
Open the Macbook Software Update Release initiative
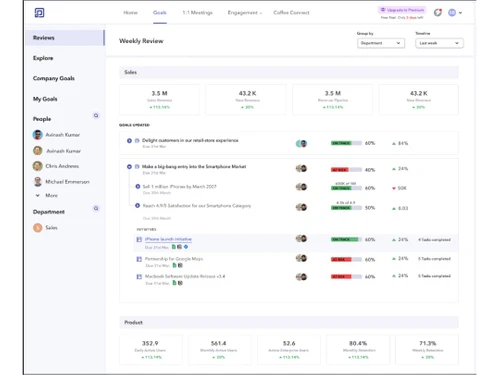point(185,277)
